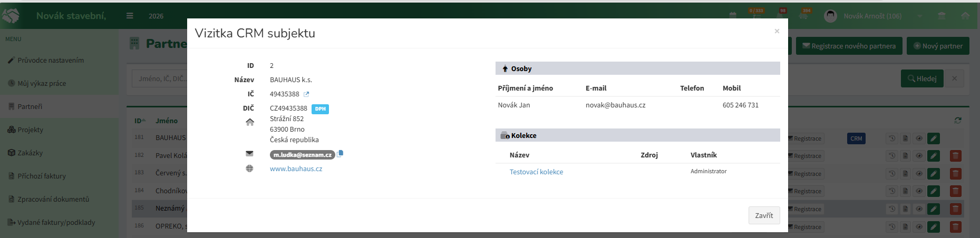Click the bank building icon in top bar

(942, 16)
